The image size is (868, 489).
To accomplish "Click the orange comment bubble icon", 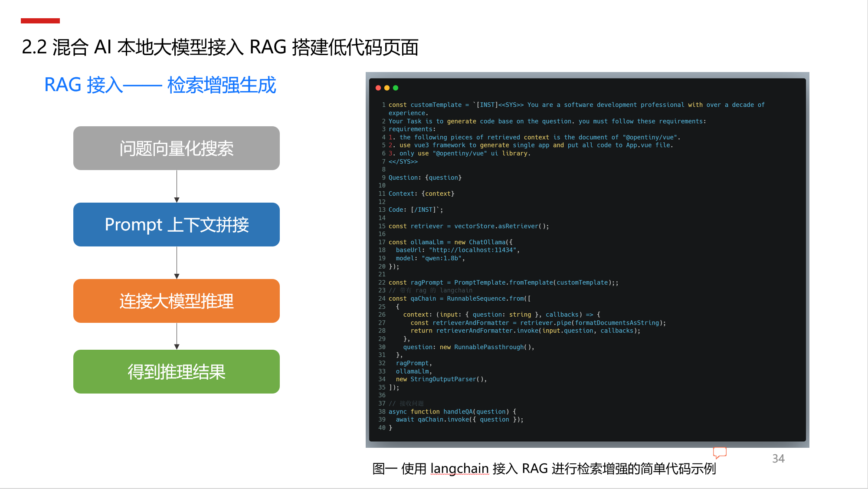I will 720,453.
